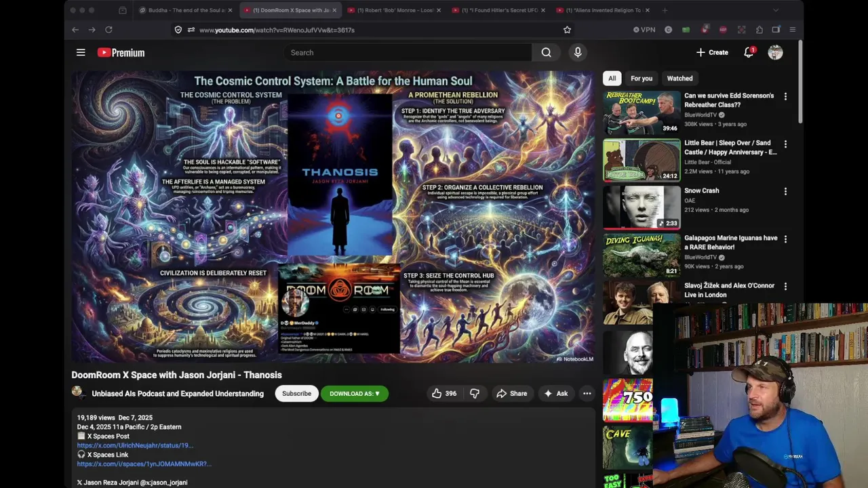Open site permissions icon beside shield
The width and height of the screenshot is (868, 488).
[x=191, y=30]
